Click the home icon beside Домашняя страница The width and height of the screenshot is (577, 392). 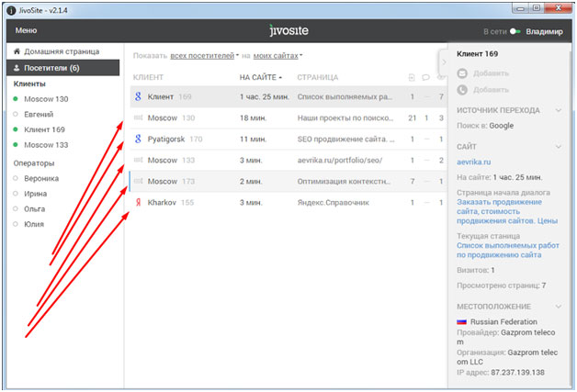[x=17, y=51]
